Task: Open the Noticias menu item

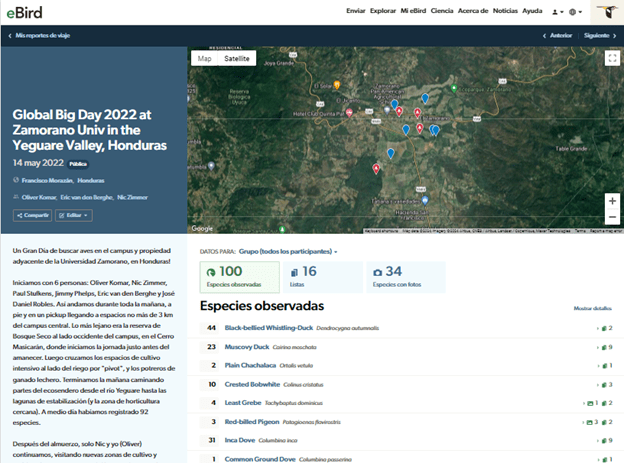Action: [505, 11]
